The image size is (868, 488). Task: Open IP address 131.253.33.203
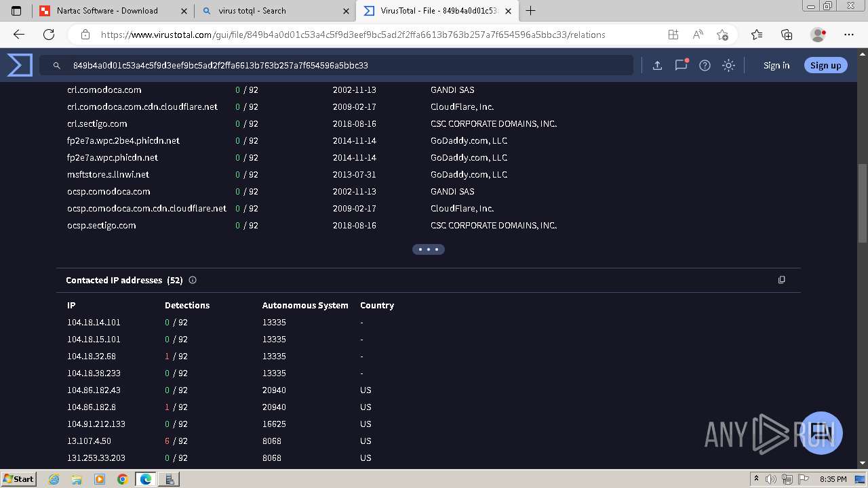click(96, 457)
